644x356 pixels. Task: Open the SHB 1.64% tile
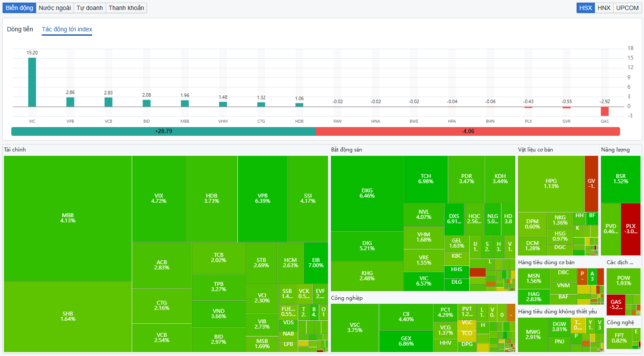pos(68,316)
